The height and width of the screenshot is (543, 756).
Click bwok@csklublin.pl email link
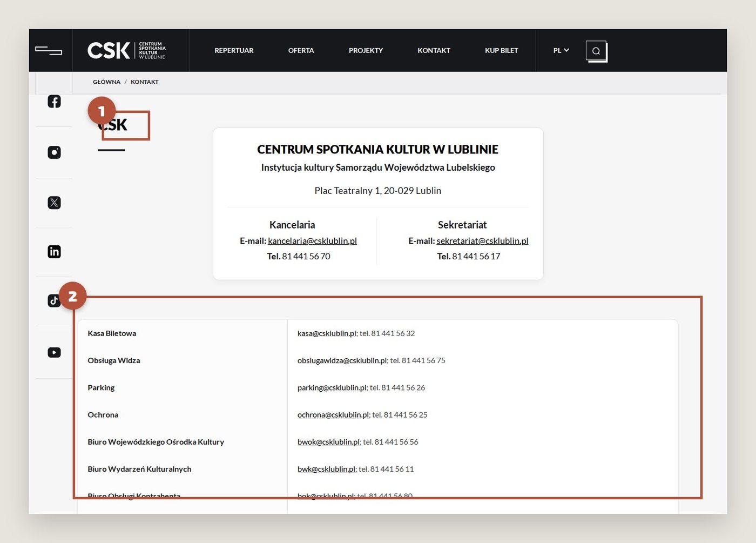328,442
